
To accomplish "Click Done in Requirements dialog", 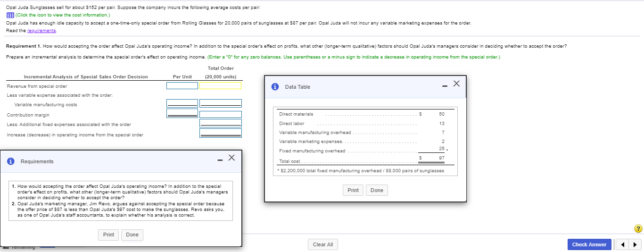I will coord(132,235).
